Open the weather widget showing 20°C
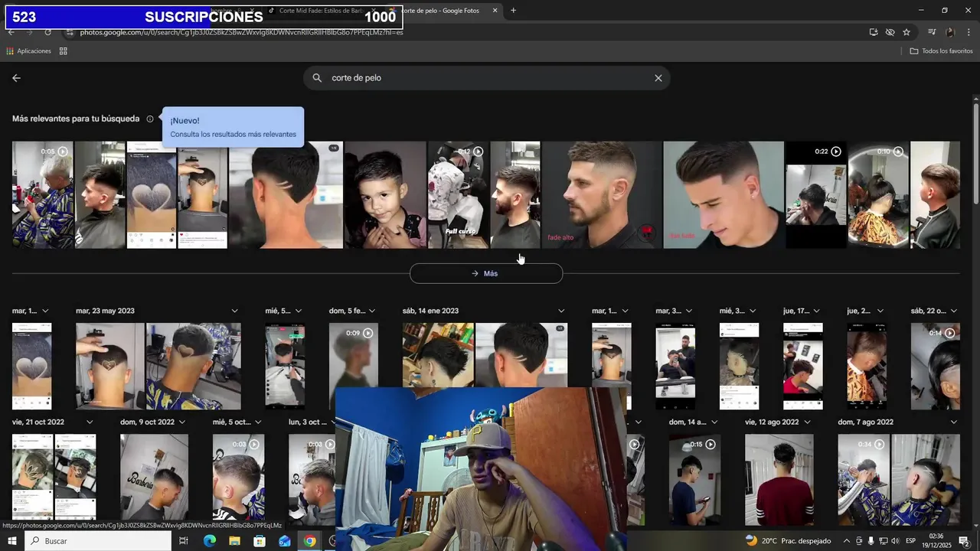This screenshot has width=980, height=551. pyautogui.click(x=789, y=541)
